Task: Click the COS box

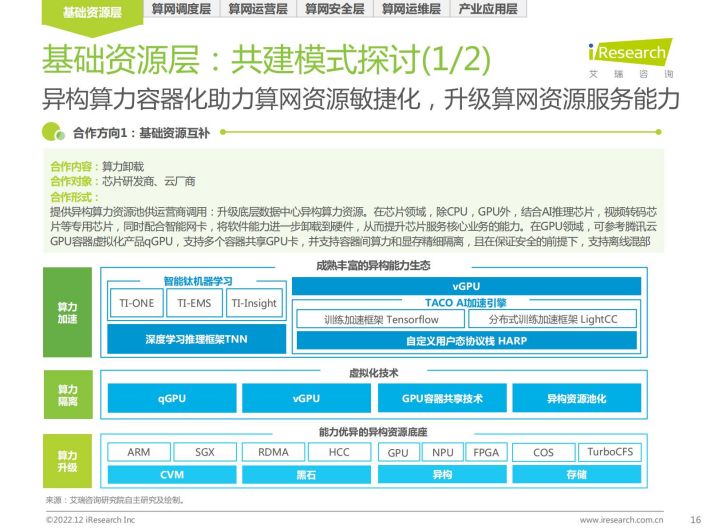Action: 543,452
